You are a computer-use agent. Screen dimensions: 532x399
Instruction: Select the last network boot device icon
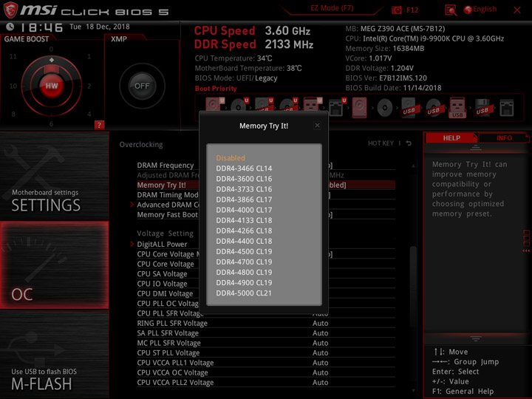click(507, 108)
